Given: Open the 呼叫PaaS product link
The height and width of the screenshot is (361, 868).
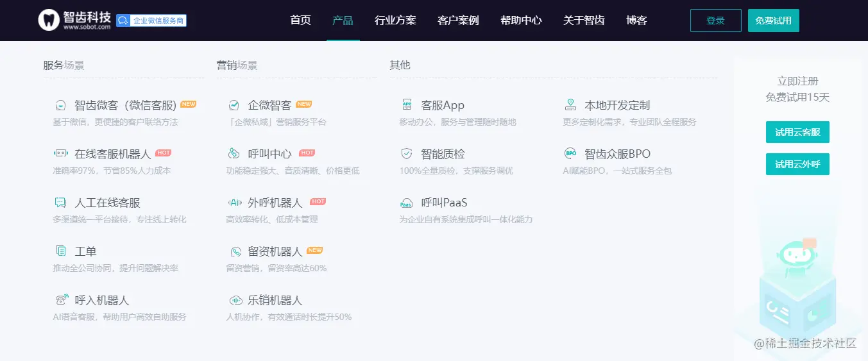Looking at the screenshot, I should 444,203.
